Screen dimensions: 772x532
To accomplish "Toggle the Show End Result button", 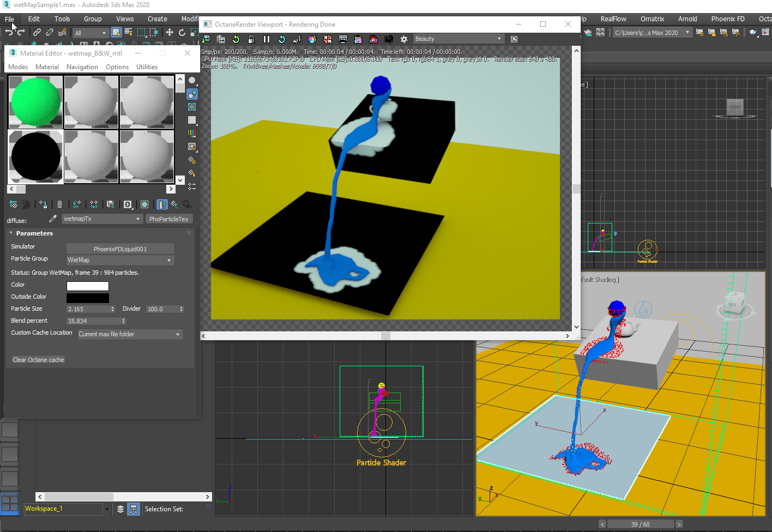I will pos(162,204).
